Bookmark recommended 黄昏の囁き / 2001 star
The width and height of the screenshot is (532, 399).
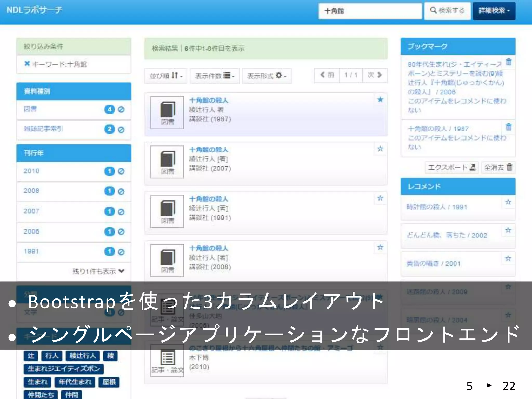click(x=508, y=259)
